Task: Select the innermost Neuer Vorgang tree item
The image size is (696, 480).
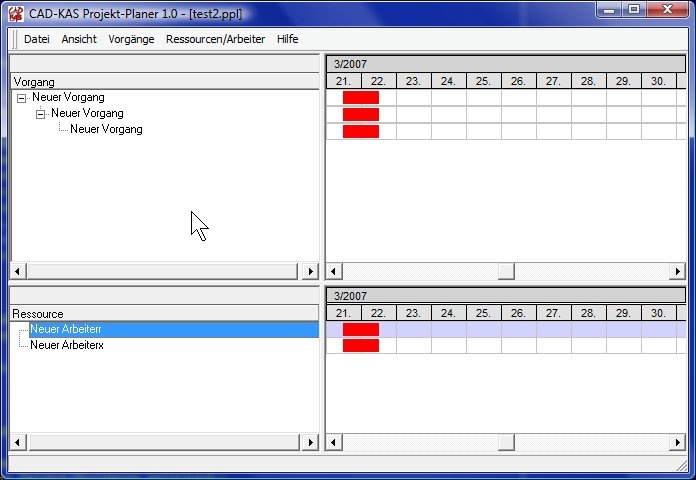Action: (x=106, y=129)
